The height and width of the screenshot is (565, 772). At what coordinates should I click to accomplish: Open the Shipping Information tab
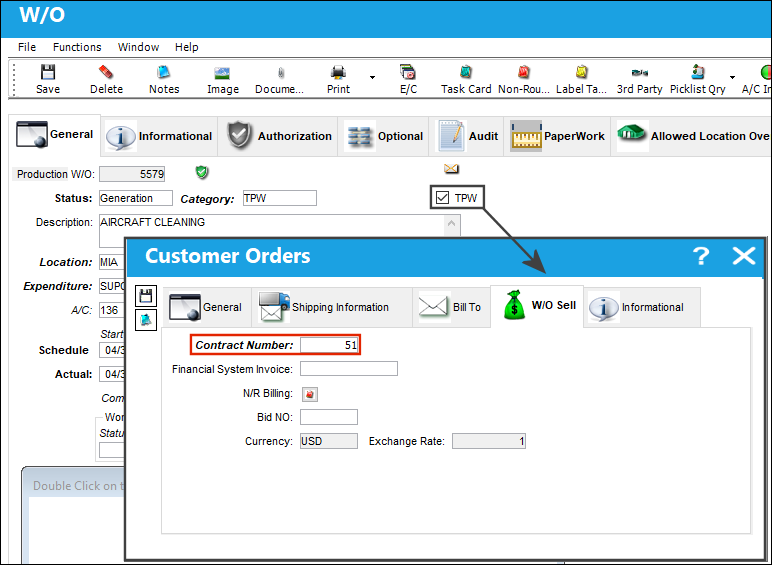332,307
